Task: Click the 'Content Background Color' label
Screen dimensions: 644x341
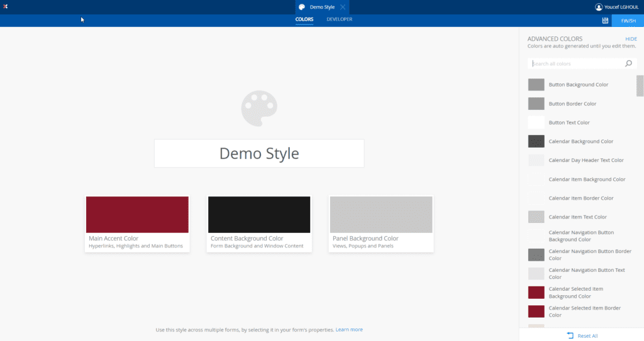Action: point(247,238)
